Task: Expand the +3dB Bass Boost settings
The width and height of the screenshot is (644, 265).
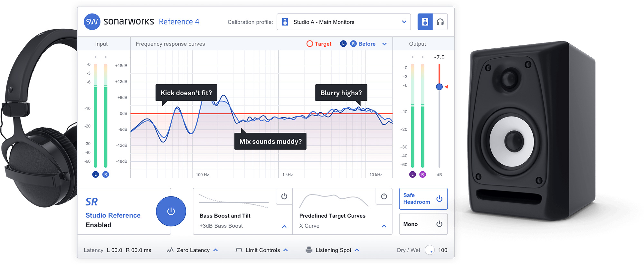Action: click(x=284, y=226)
